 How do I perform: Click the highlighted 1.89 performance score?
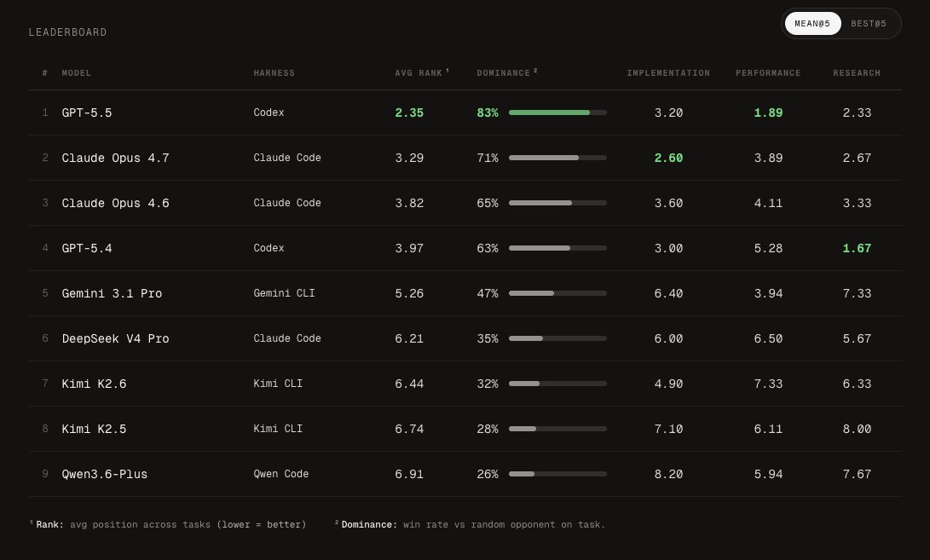tap(768, 113)
